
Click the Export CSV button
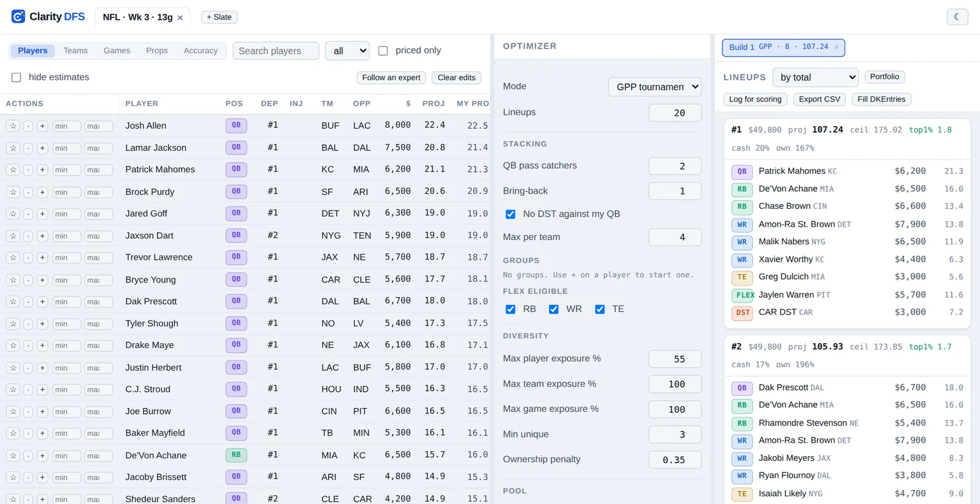tap(819, 100)
